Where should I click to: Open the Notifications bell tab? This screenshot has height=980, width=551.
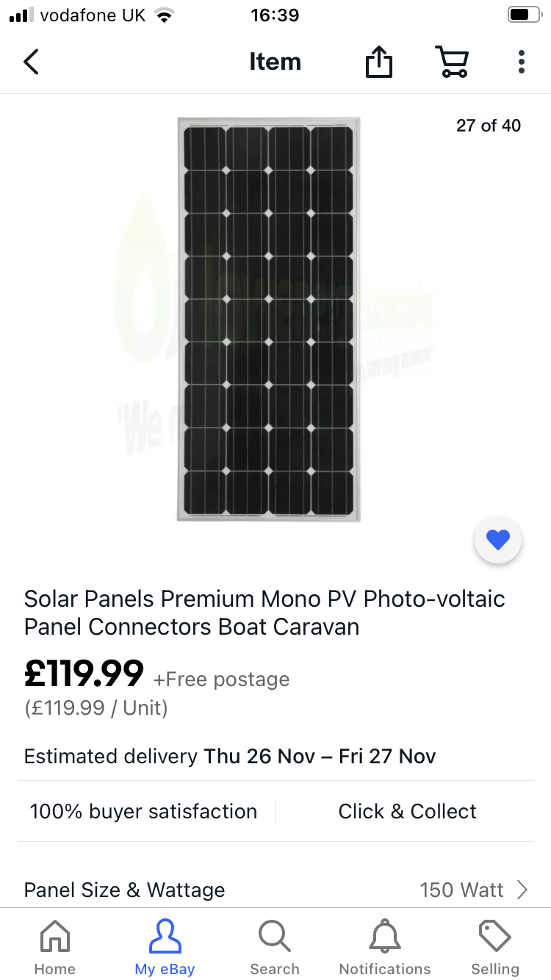click(385, 947)
